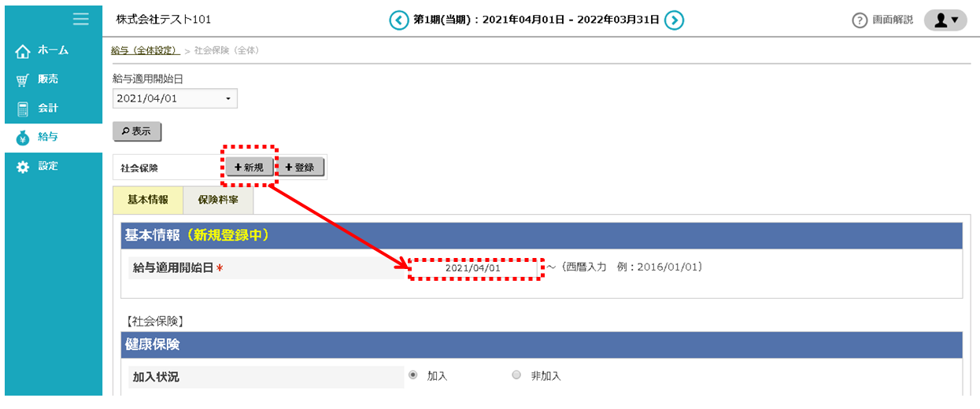Open the 給与適用開始日 dropdown

pos(175,98)
